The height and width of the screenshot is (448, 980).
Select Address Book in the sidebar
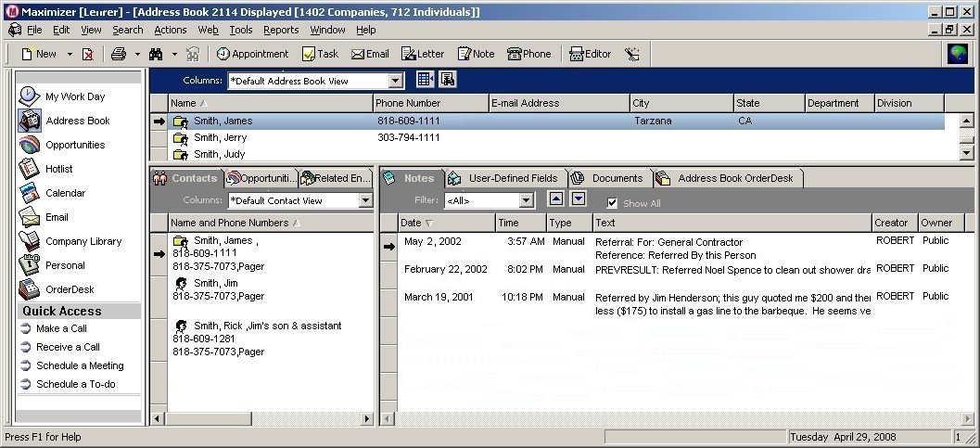[64, 121]
